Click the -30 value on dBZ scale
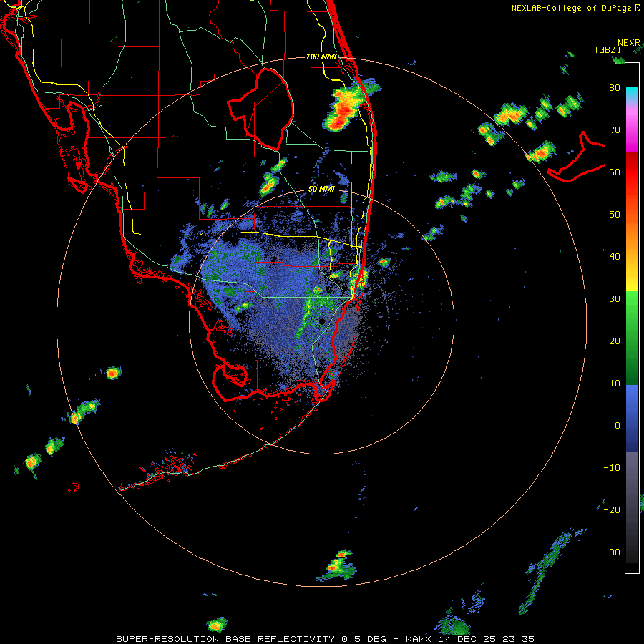Viewport: 644px width, 644px height. pyautogui.click(x=612, y=552)
